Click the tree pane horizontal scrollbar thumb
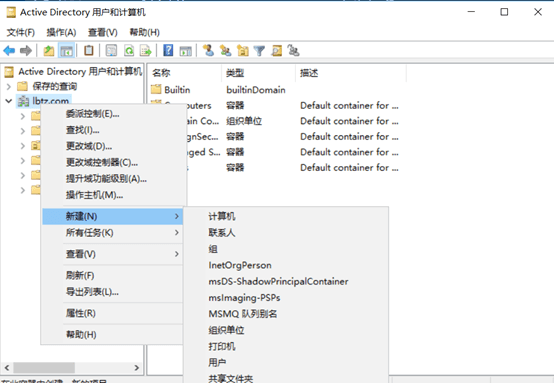Image resolution: width=554 pixels, height=383 pixels. point(44,368)
